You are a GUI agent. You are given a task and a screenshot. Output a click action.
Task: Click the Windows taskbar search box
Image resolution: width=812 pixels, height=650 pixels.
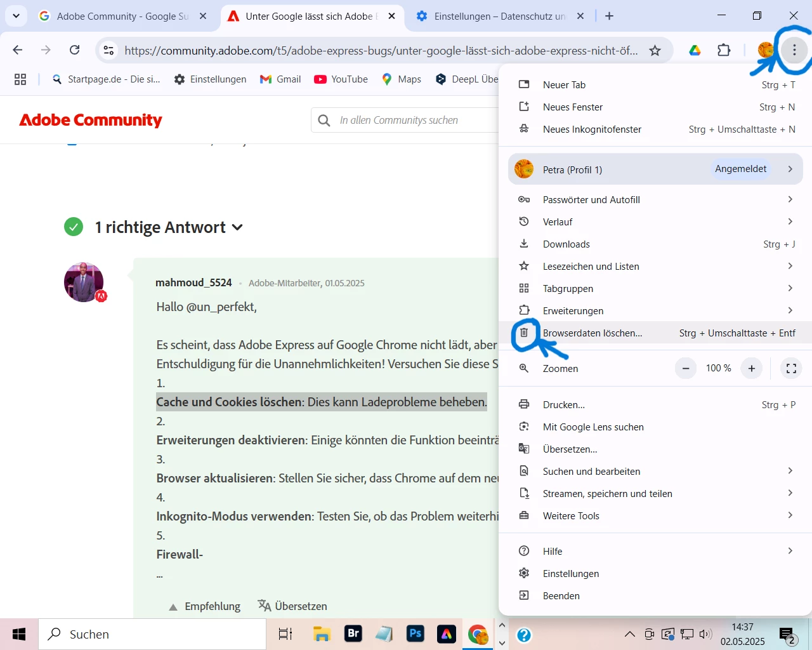[152, 634]
